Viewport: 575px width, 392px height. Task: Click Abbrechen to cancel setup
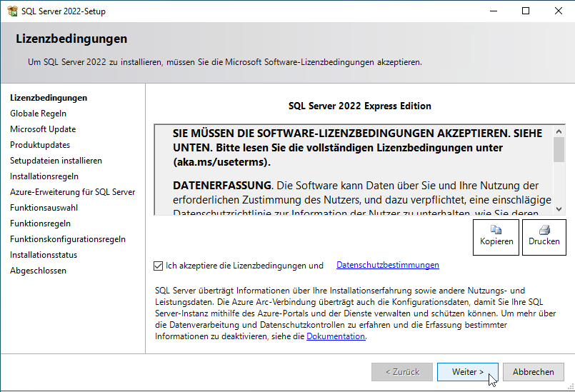click(533, 372)
